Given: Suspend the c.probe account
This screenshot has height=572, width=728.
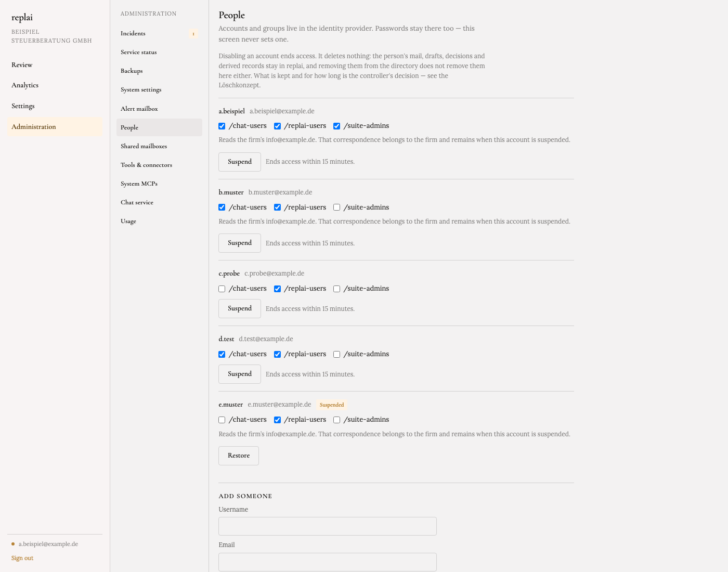Looking at the screenshot, I should pos(240,308).
